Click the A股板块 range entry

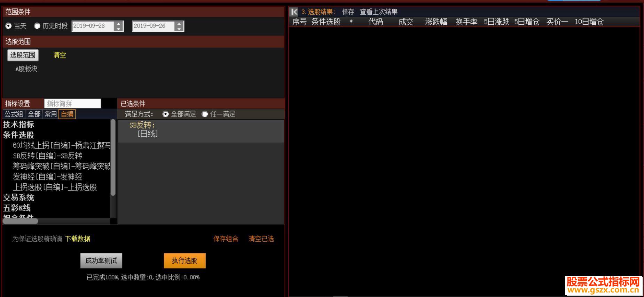26,69
